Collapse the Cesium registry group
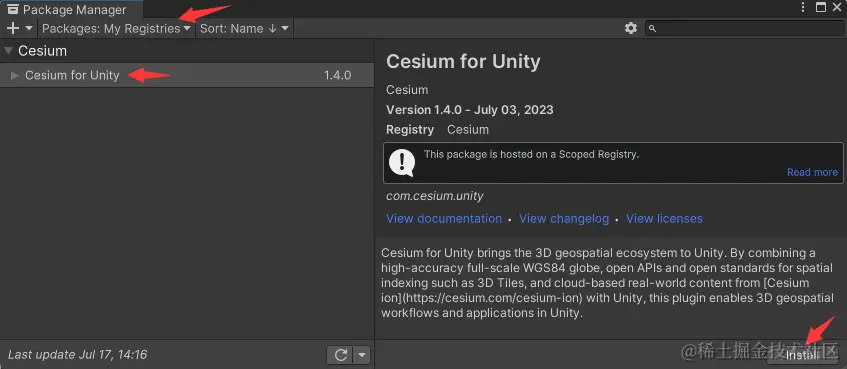 pyautogui.click(x=8, y=51)
